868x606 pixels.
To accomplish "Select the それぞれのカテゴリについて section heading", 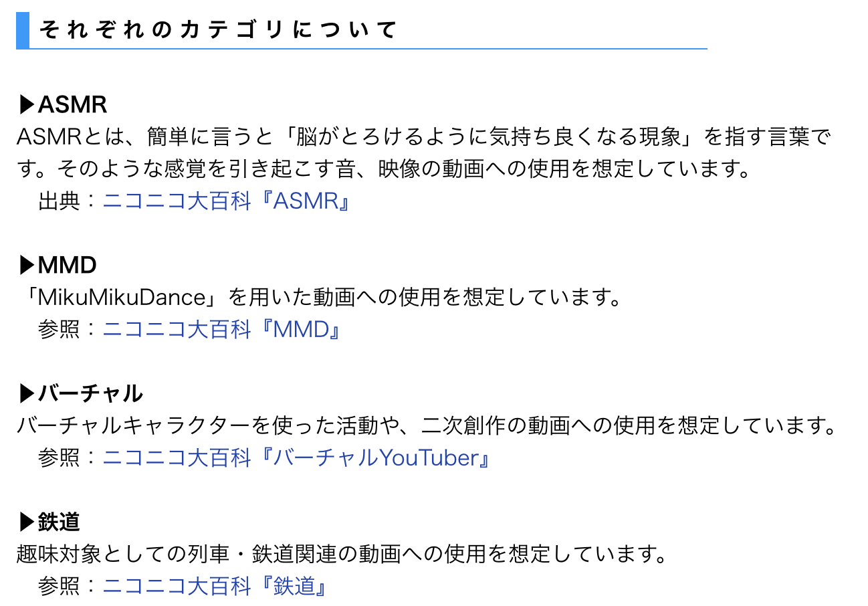I will coord(218,30).
